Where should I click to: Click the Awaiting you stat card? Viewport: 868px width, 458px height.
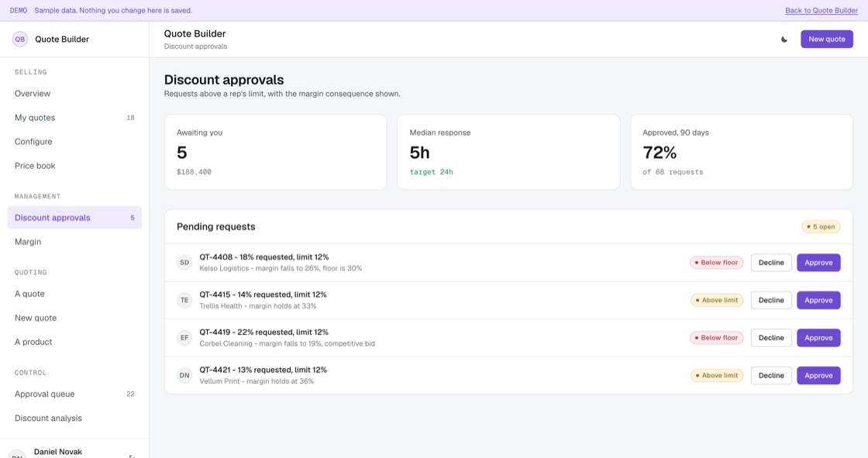pyautogui.click(x=276, y=153)
